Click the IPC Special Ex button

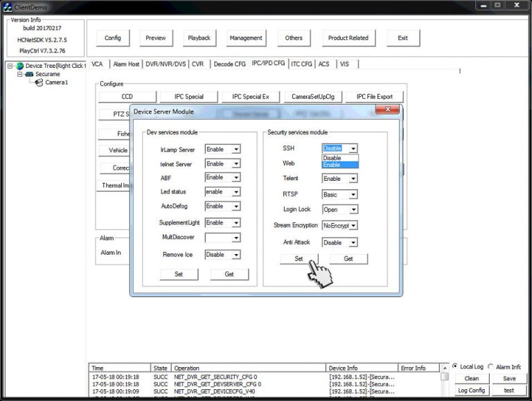point(251,97)
